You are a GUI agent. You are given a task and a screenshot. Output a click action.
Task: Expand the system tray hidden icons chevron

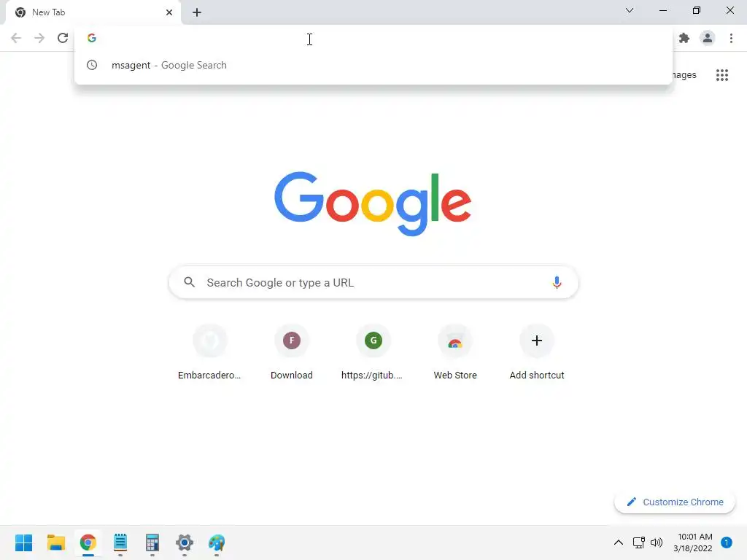tap(619, 542)
